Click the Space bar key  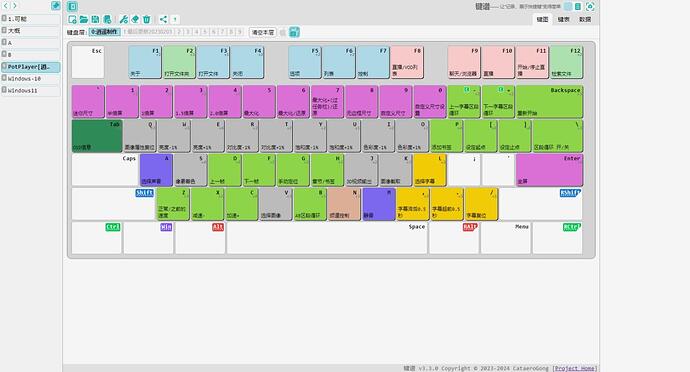click(327, 238)
